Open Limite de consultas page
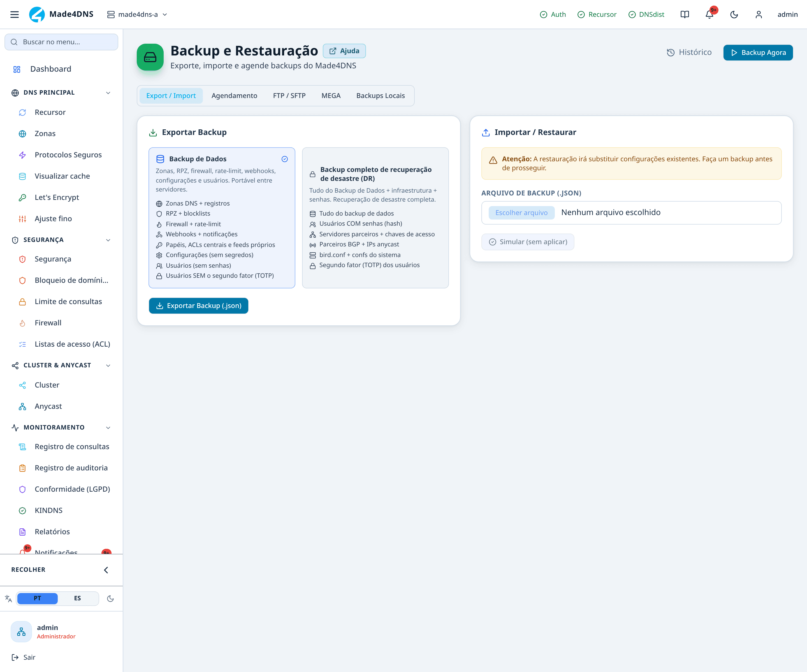Viewport: 807px width, 672px height. pyautogui.click(x=61, y=302)
